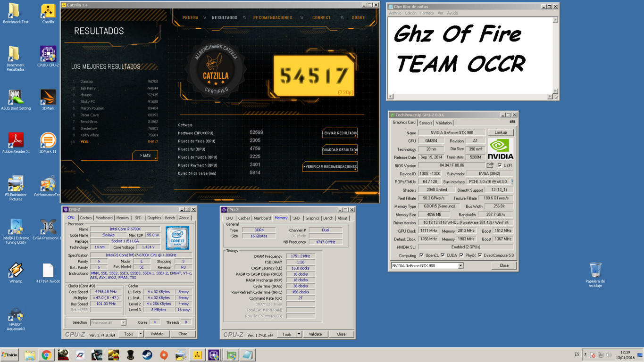Switch to Catzilla yellow taskbar button

[197, 355]
